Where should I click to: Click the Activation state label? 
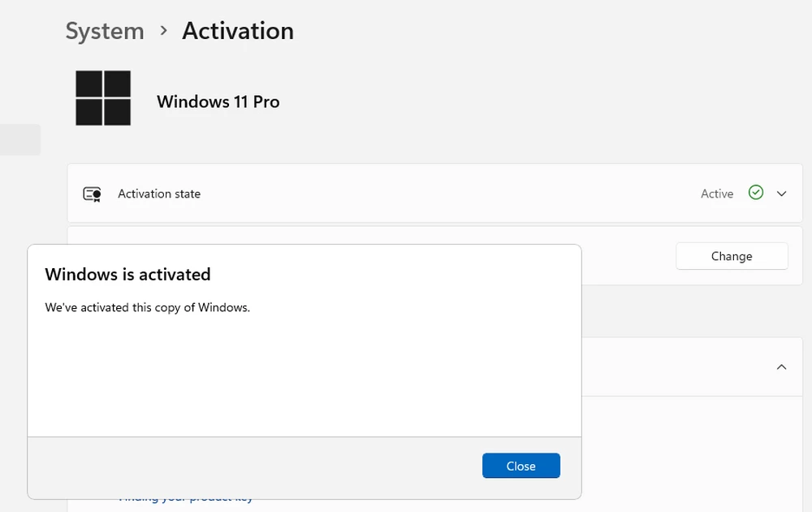(x=159, y=194)
